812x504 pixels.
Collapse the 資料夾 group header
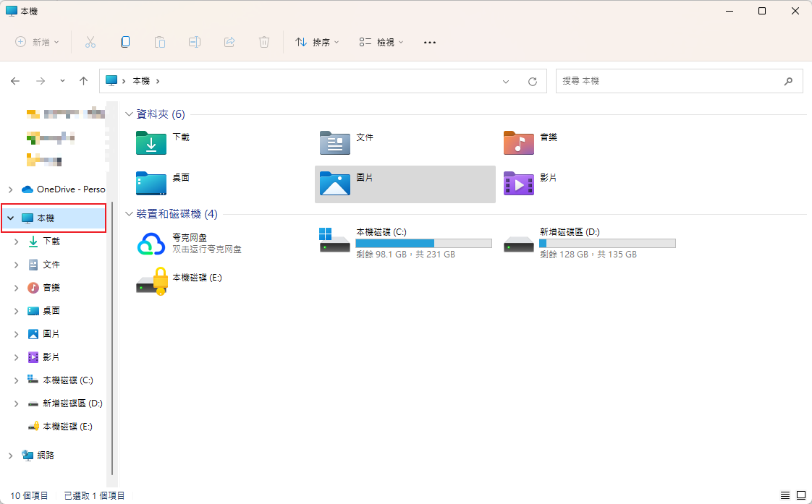130,114
